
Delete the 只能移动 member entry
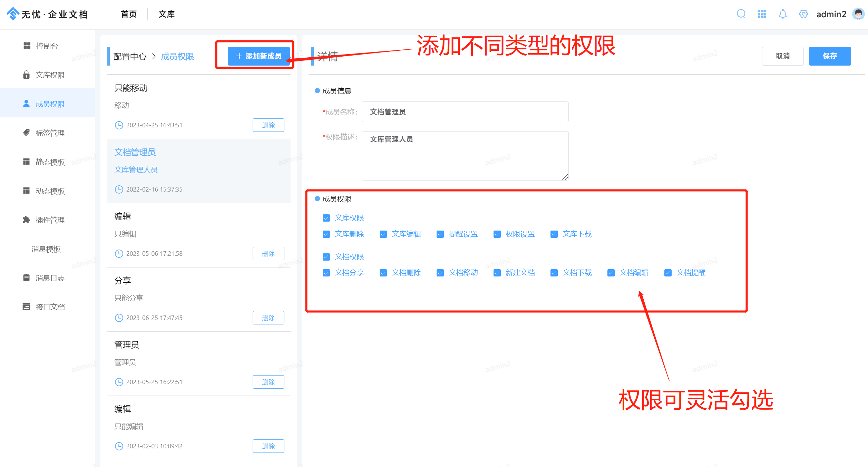point(268,125)
